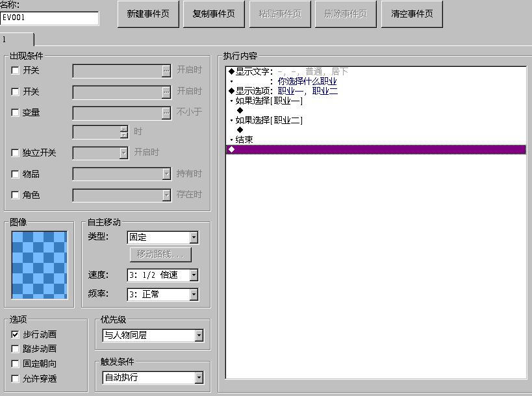Image resolution: width=532 pixels, height=396 pixels.
Task: Uncheck the 步行动画 option
Action: tap(16, 334)
